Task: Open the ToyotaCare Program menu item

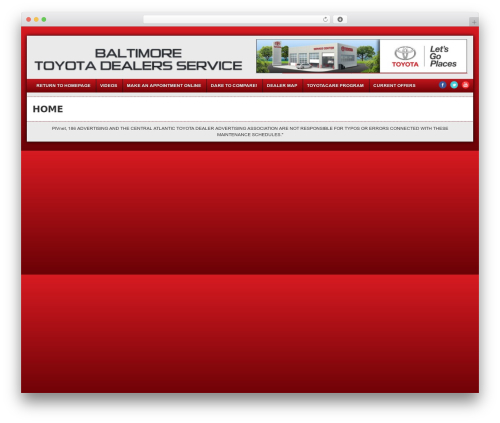Action: pyautogui.click(x=335, y=86)
